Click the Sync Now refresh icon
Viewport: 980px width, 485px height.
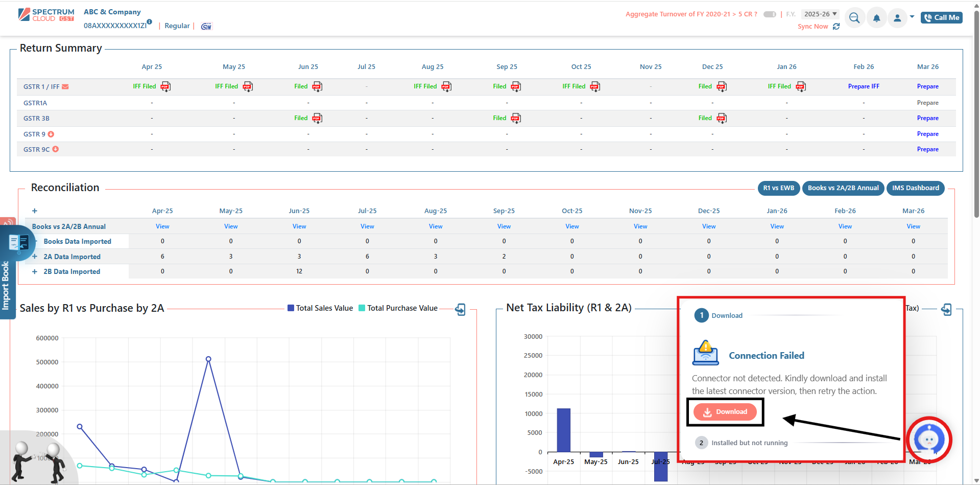(x=836, y=27)
